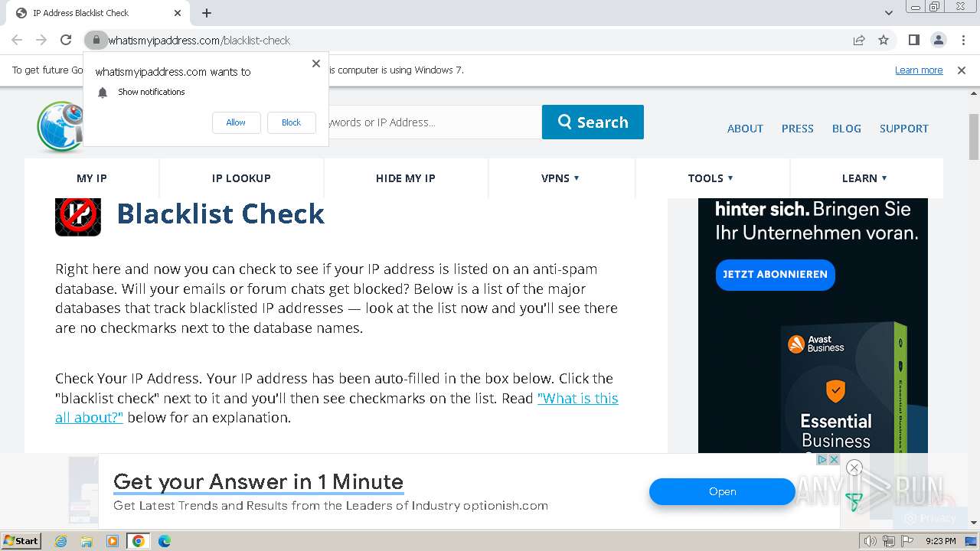Share this page icon in address bar
The height and width of the screenshot is (551, 980).
(x=859, y=40)
